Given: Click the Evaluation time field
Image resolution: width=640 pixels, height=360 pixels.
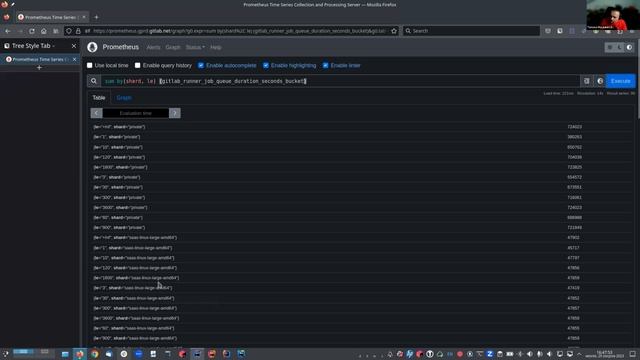Looking at the screenshot, I should click(x=136, y=113).
